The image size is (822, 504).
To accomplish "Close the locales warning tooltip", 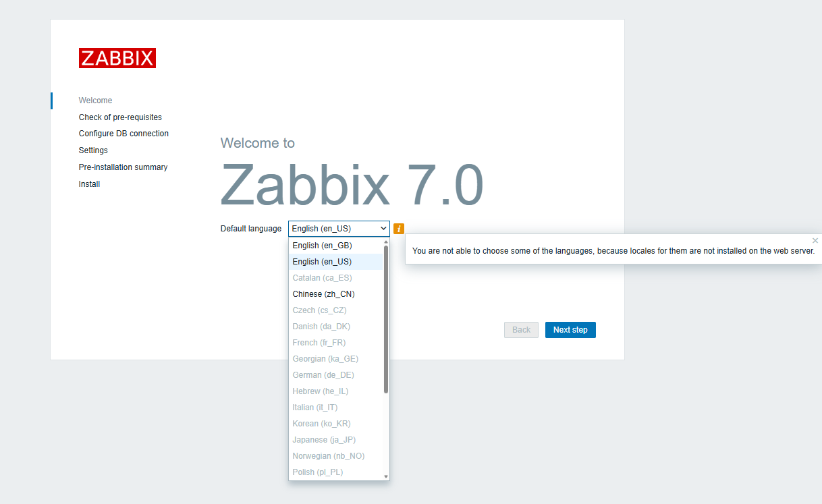I will [815, 240].
